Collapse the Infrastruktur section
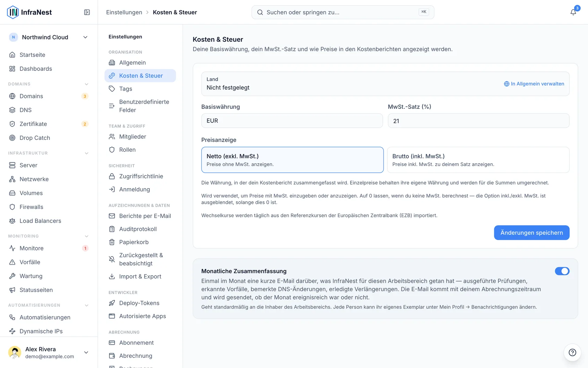This screenshot has width=588, height=368. [86, 153]
